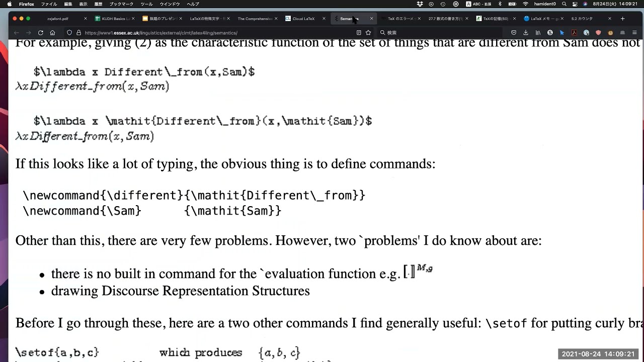
Task: Open the ヘルプ menu
Action: click(x=193, y=4)
